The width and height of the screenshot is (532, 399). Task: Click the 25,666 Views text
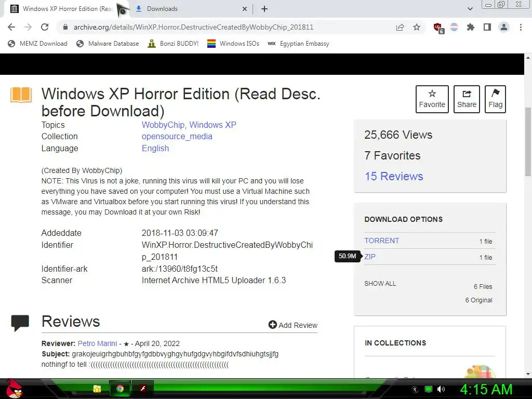(398, 135)
